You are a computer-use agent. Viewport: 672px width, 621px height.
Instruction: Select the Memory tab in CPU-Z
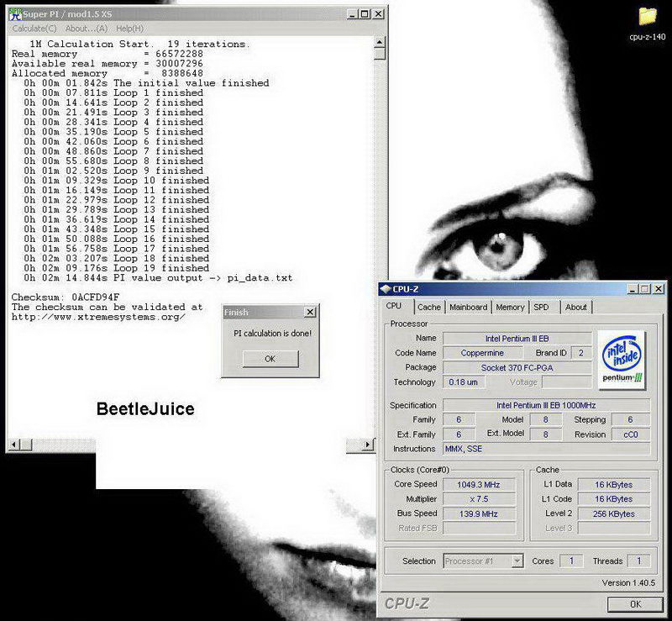pos(510,307)
